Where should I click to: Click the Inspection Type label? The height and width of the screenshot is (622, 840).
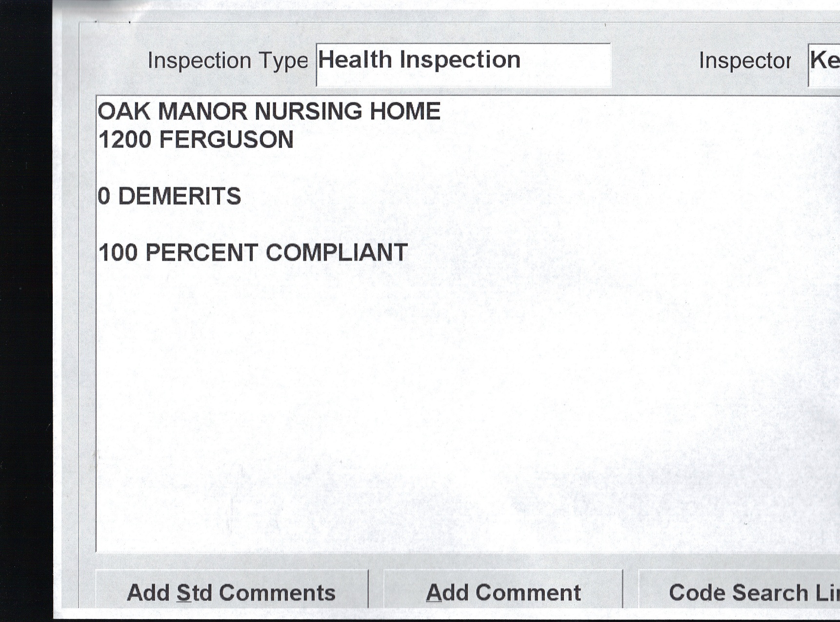point(227,61)
